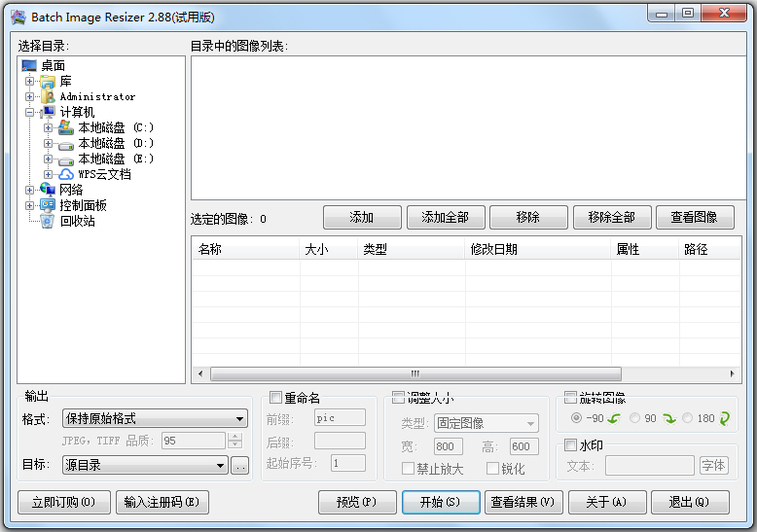Screen dimensions: 757x532
Task: Expand the 控制面板 tree node
Action: (x=29, y=205)
